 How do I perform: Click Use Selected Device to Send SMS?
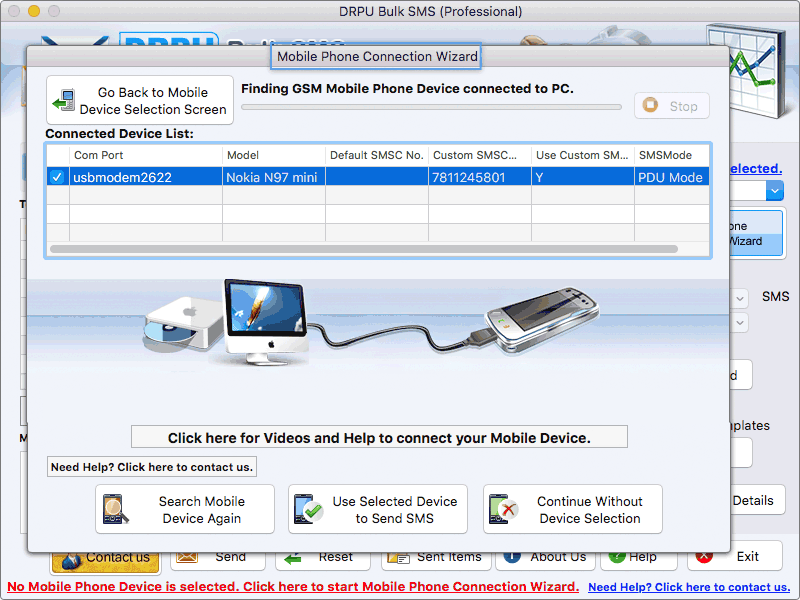pyautogui.click(x=378, y=509)
